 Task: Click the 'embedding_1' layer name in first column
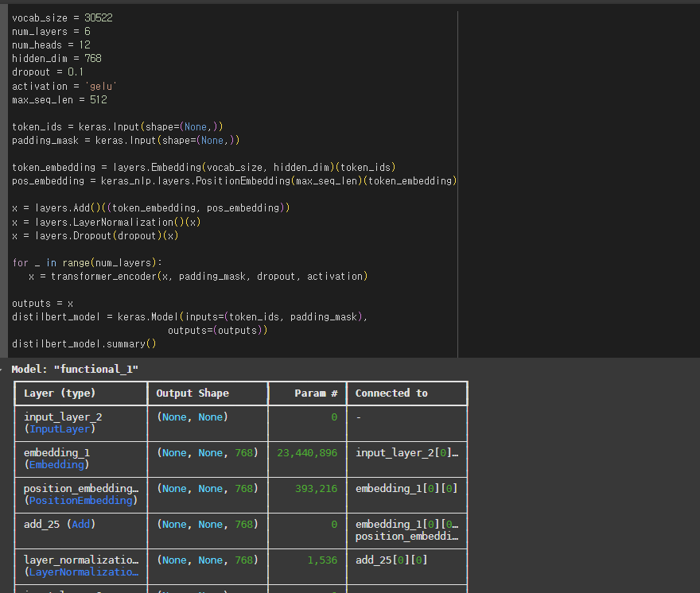[56, 452]
